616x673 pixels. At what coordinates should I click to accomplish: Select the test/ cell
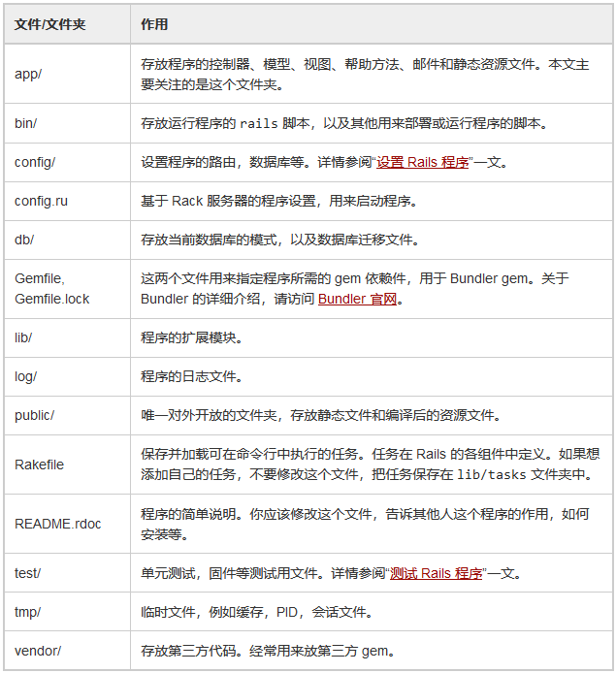click(67, 573)
